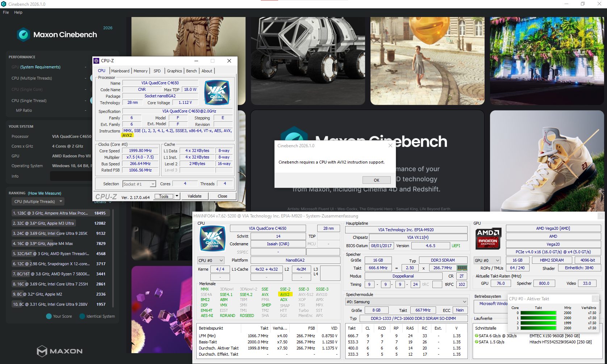Viewport: 607px width, 364px height.
Task: Open the How We Measure link
Action: click(45, 193)
